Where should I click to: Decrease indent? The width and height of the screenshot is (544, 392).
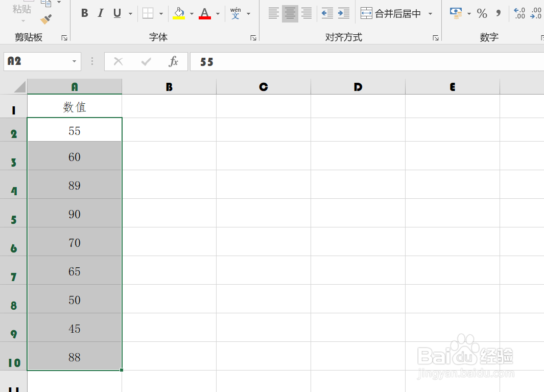[x=327, y=13]
